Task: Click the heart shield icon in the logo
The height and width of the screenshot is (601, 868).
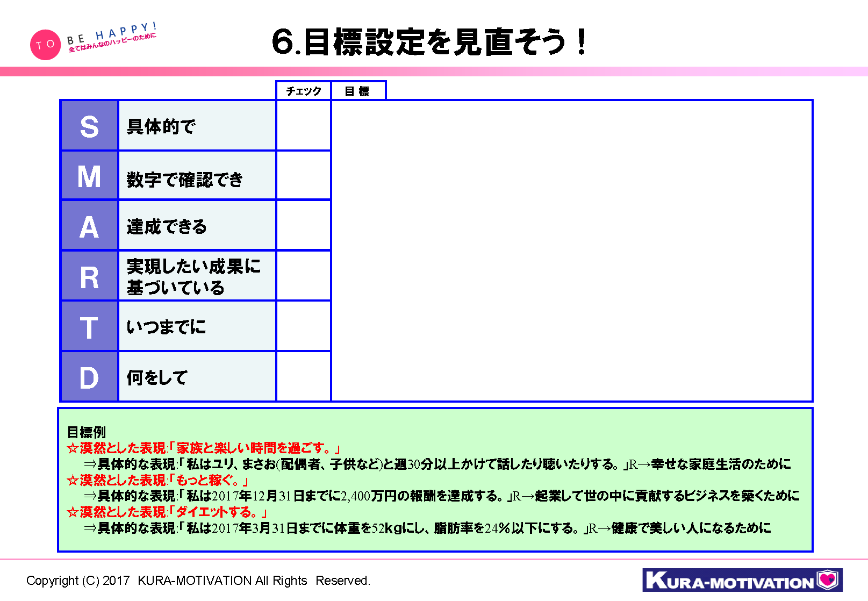Action: [x=828, y=579]
